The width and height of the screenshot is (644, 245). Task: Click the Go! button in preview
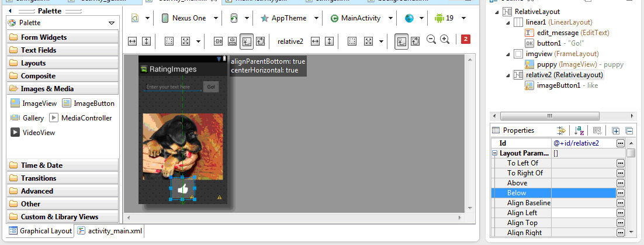coord(211,87)
